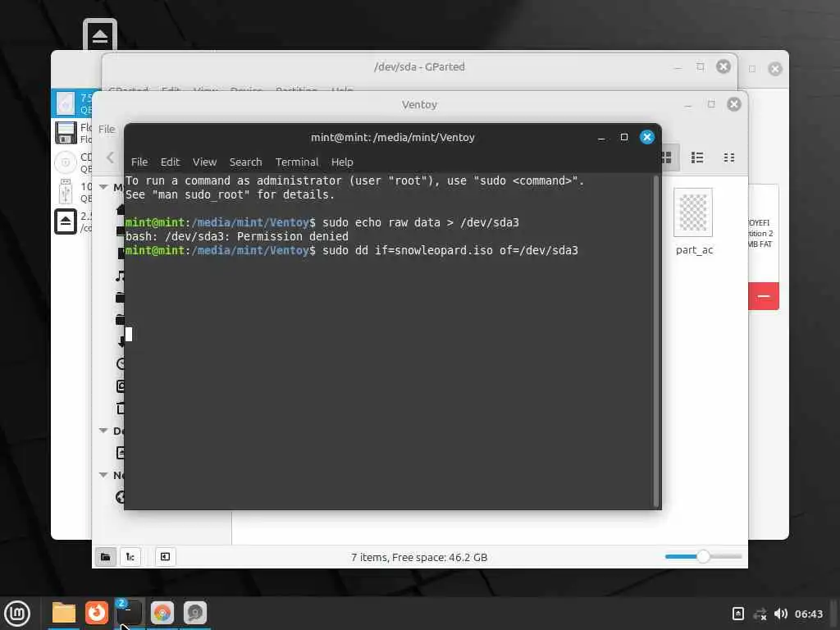This screenshot has width=840, height=630.
Task: Click red minus delete partition button
Action: click(x=764, y=295)
